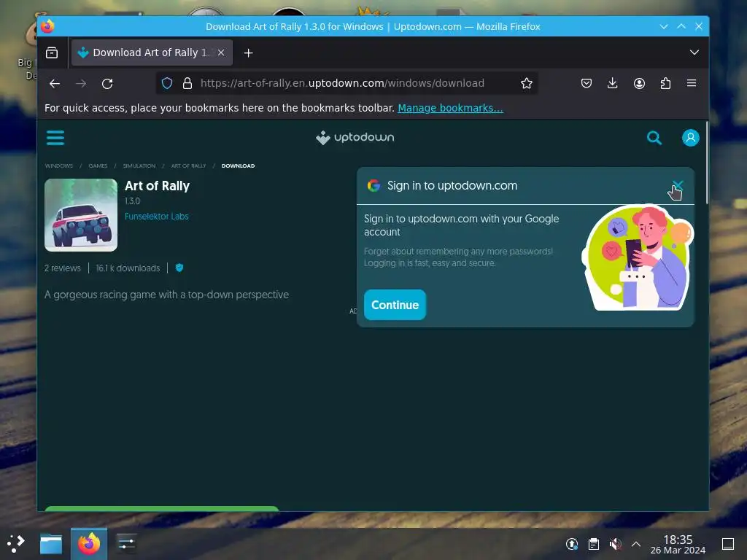Open the Extensions puzzle icon

coord(665,83)
